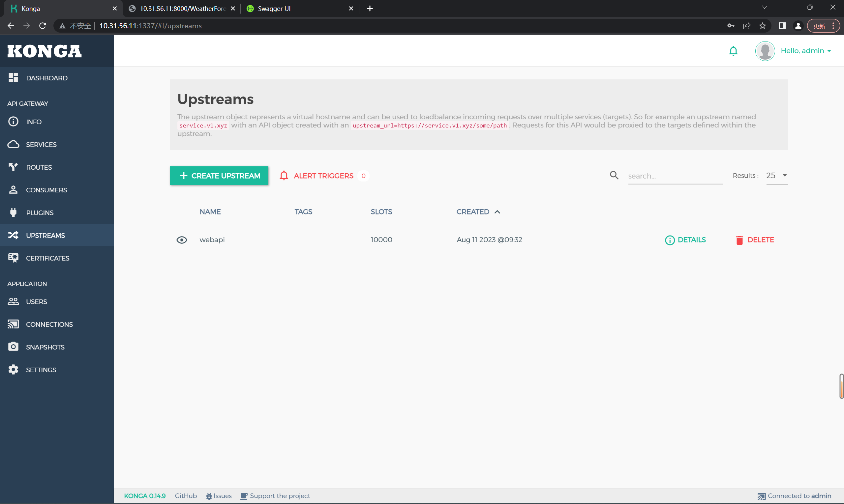Click the Services cloud icon
844x504 pixels.
pos(13,144)
